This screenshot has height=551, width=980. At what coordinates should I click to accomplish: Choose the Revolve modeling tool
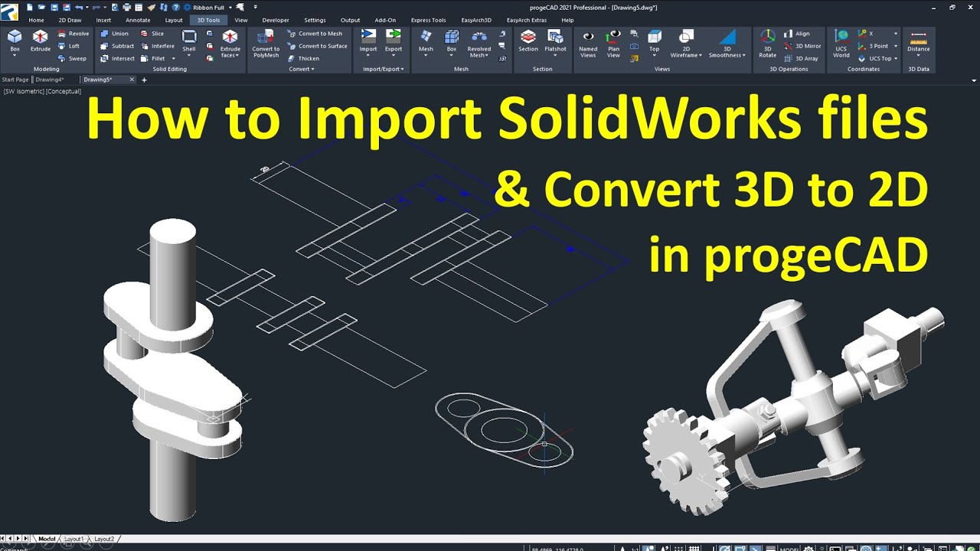coord(73,34)
